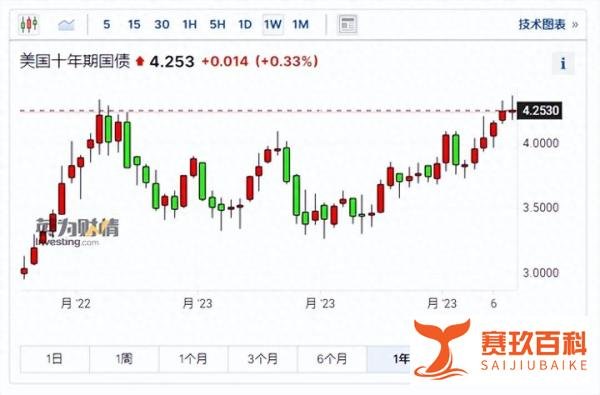Choose the 1个月 time range

(193, 359)
